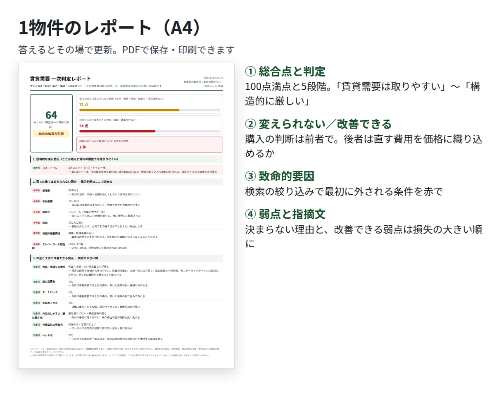Viewport: 504px width, 420px height.
Task: Select the subtitle mentioning PDFで保存・印刷できます
Action: (x=126, y=50)
